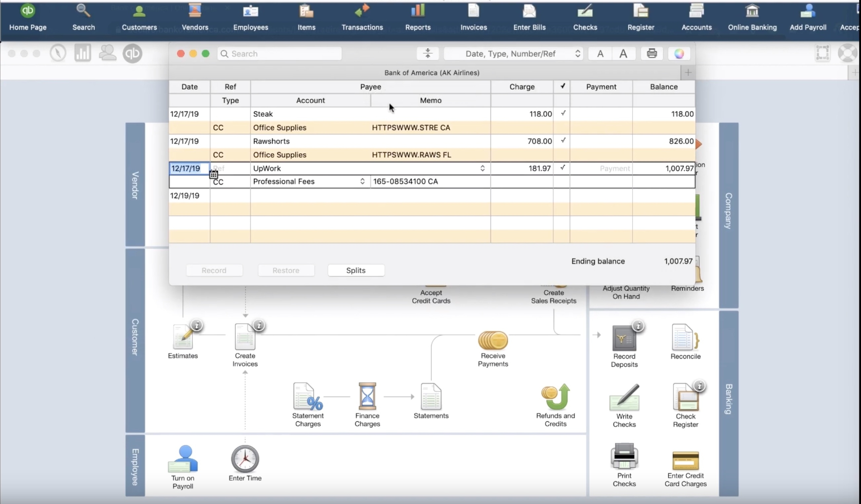The width and height of the screenshot is (861, 504).
Task: Click the Rawshorts payee cell
Action: coord(370,141)
